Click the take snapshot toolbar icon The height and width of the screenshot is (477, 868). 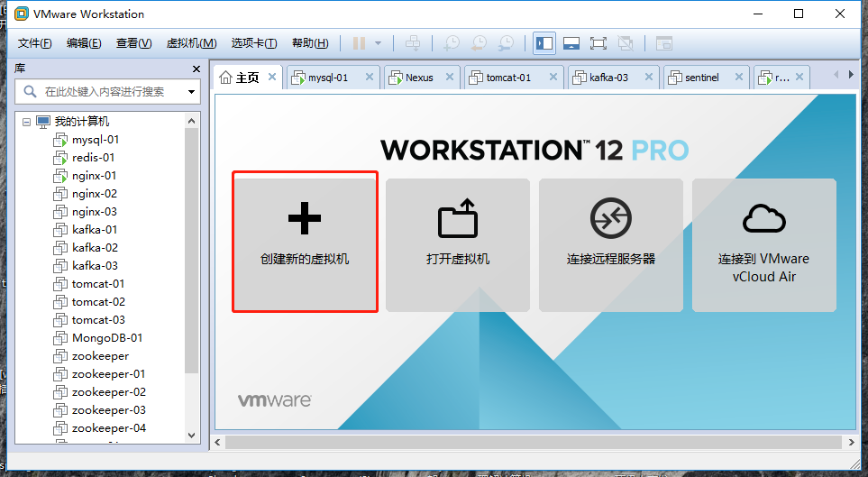[x=452, y=43]
